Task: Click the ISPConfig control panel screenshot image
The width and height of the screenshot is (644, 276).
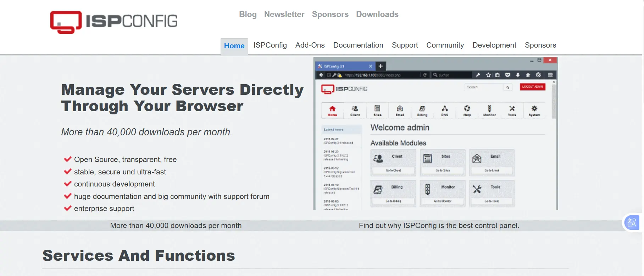Action: (436, 134)
